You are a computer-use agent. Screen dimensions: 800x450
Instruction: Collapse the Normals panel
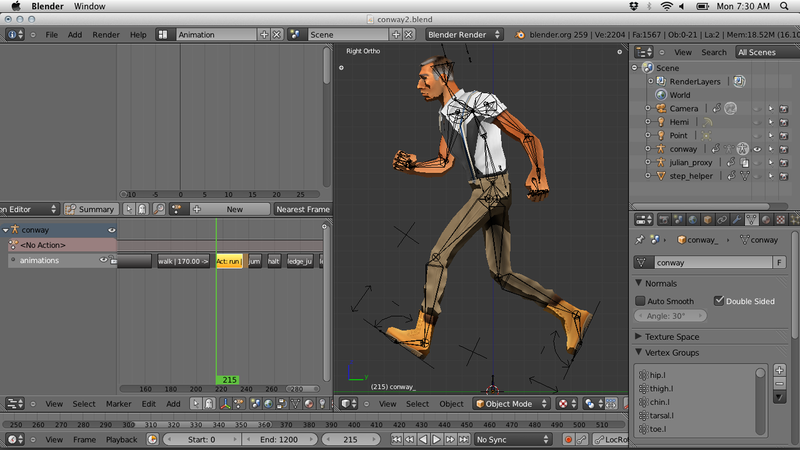[x=639, y=283]
